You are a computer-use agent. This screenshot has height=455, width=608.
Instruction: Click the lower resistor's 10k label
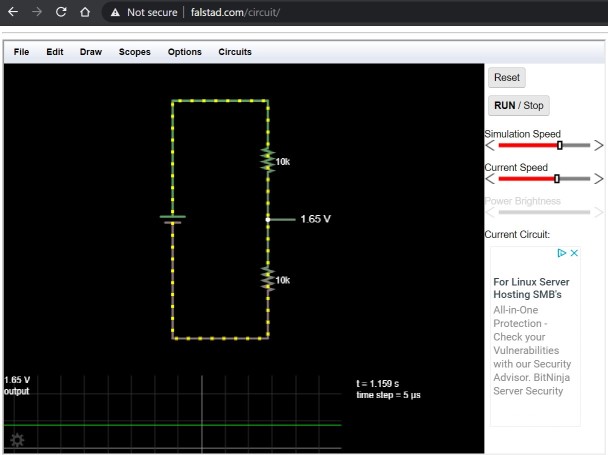click(x=283, y=280)
